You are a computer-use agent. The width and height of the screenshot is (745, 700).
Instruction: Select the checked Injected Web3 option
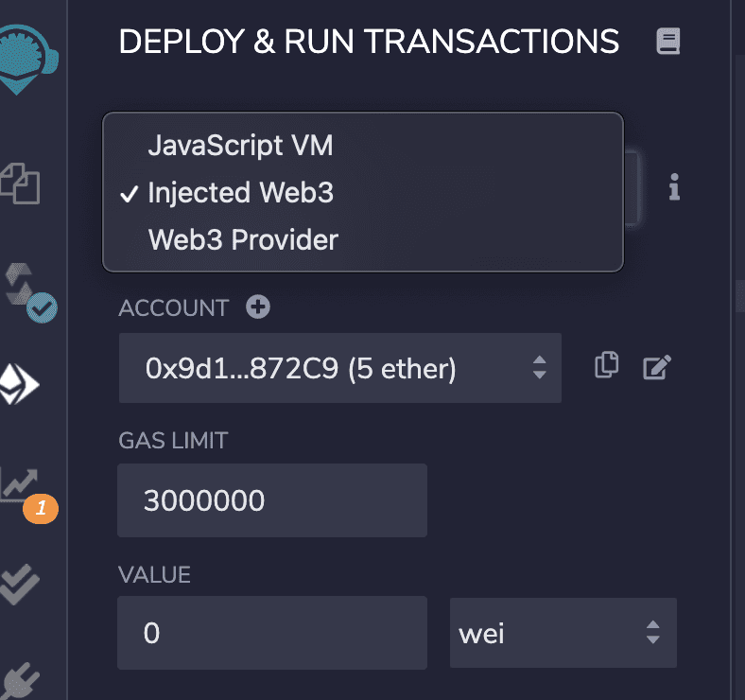(240, 193)
